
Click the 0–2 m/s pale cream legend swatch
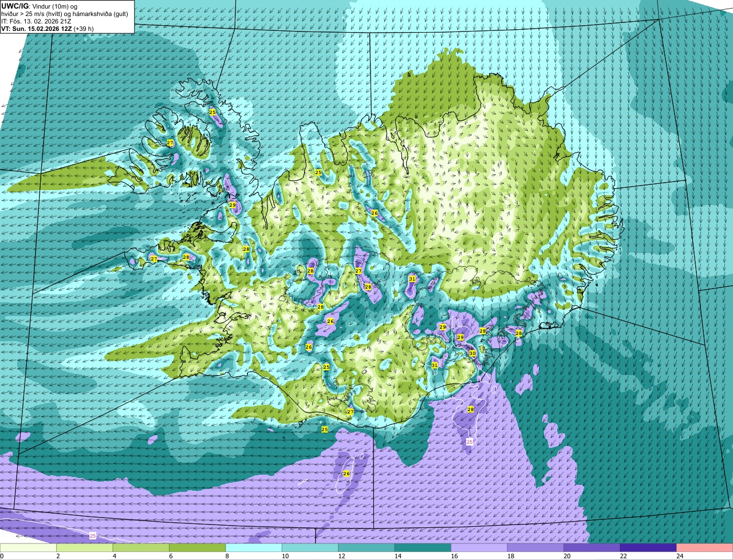point(29,547)
